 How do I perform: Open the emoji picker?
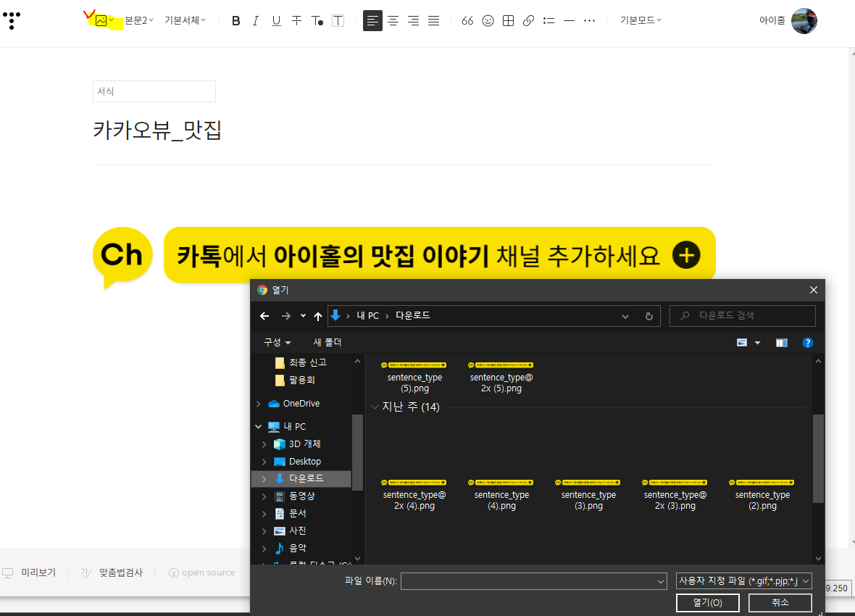coord(488,21)
